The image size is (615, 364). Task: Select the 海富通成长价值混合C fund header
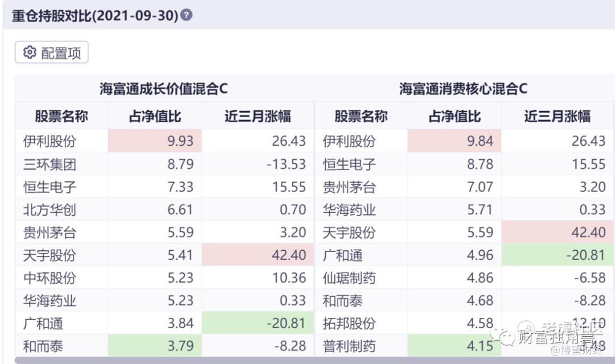(164, 89)
